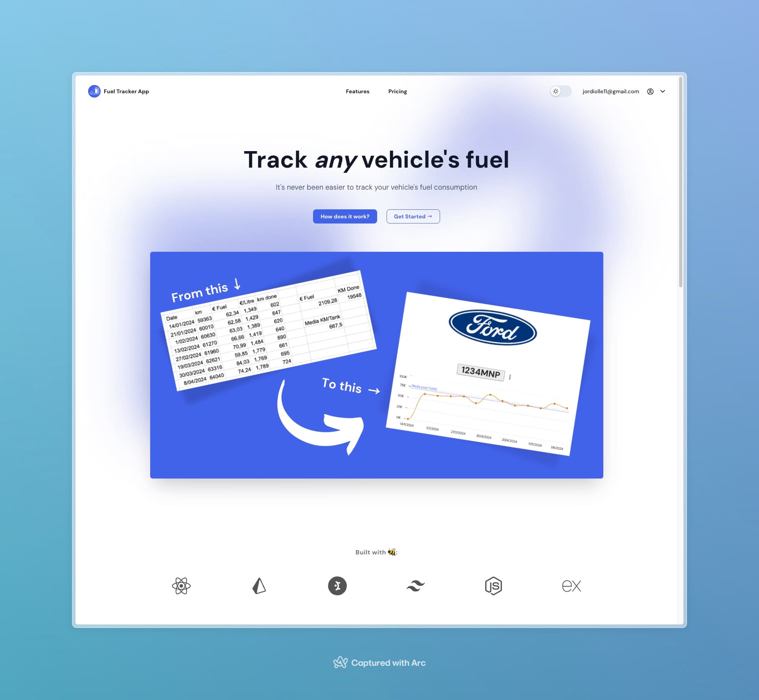Click the Features navigation menu item
The image size is (759, 700).
(358, 91)
